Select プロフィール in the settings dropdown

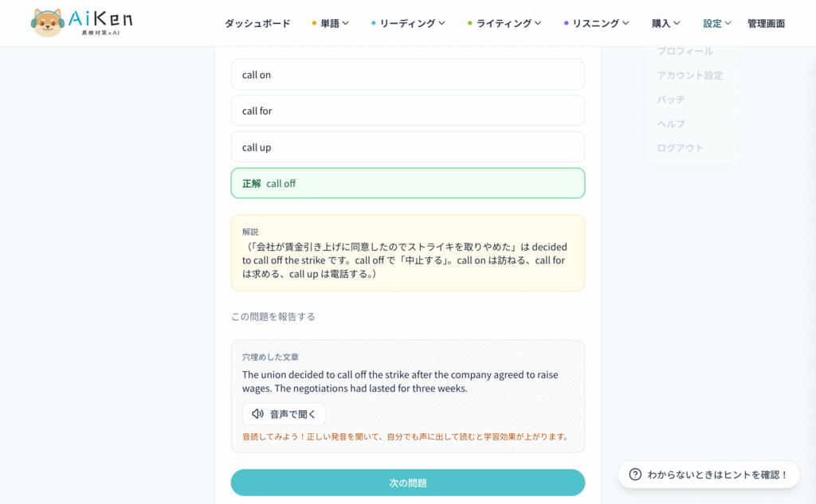(685, 51)
